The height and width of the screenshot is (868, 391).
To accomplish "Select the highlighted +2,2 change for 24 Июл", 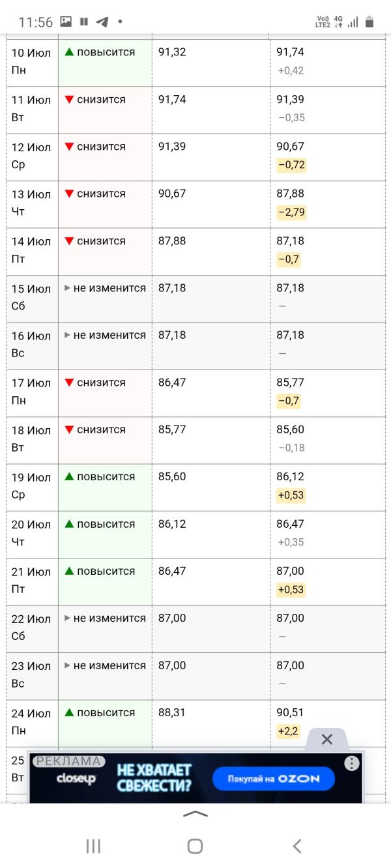I will coord(288,731).
